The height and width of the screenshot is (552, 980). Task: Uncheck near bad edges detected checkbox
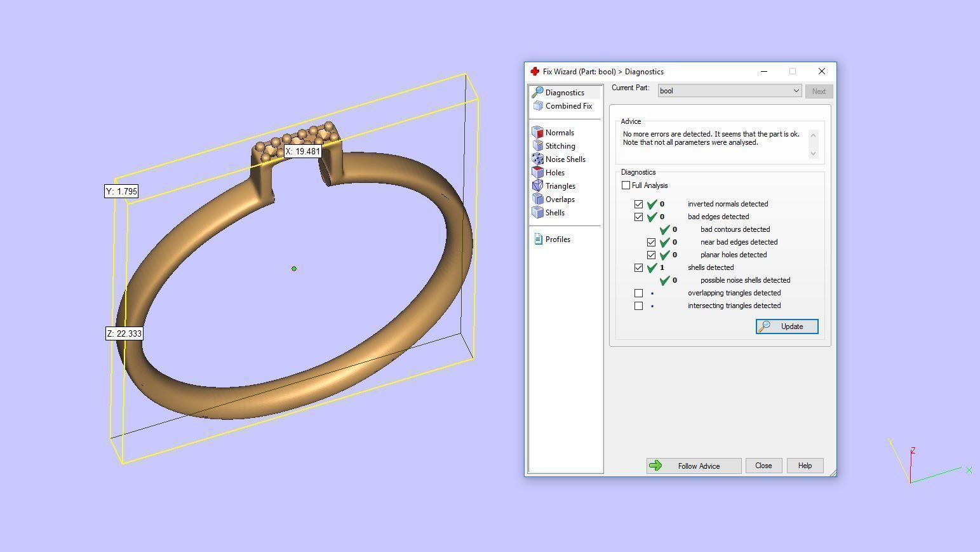(651, 242)
